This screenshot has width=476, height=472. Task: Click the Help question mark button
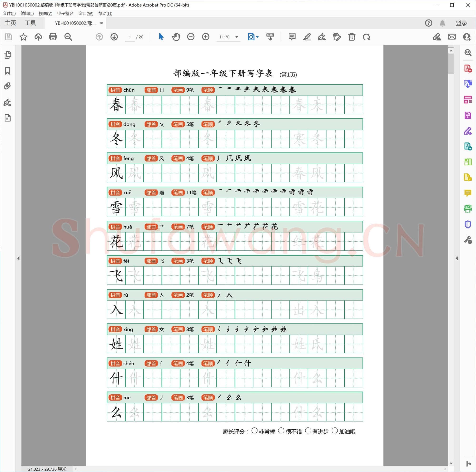428,23
